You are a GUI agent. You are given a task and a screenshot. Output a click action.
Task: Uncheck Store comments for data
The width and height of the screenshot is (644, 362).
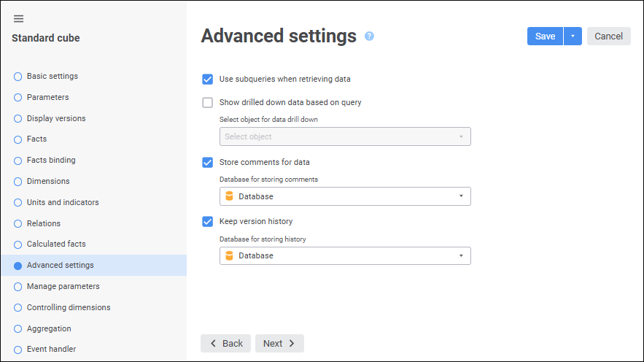pyautogui.click(x=208, y=162)
